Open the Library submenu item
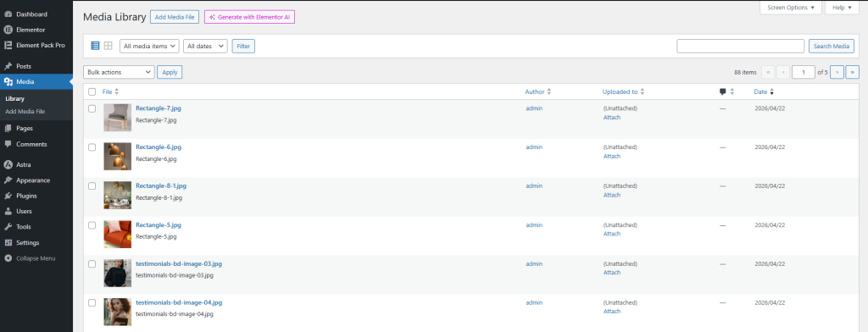Viewport: 868px width, 332px height. tap(15, 99)
